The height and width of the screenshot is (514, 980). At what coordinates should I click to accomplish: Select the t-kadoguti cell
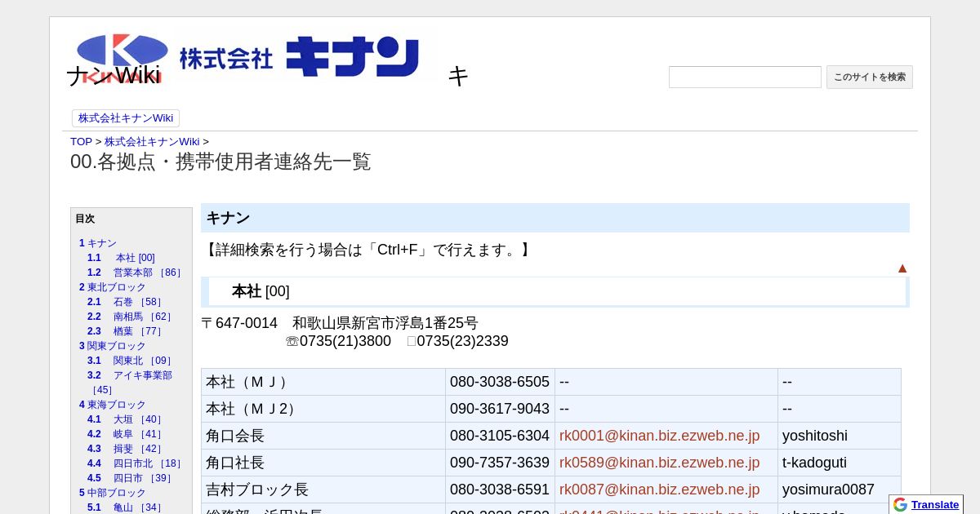coord(840,463)
